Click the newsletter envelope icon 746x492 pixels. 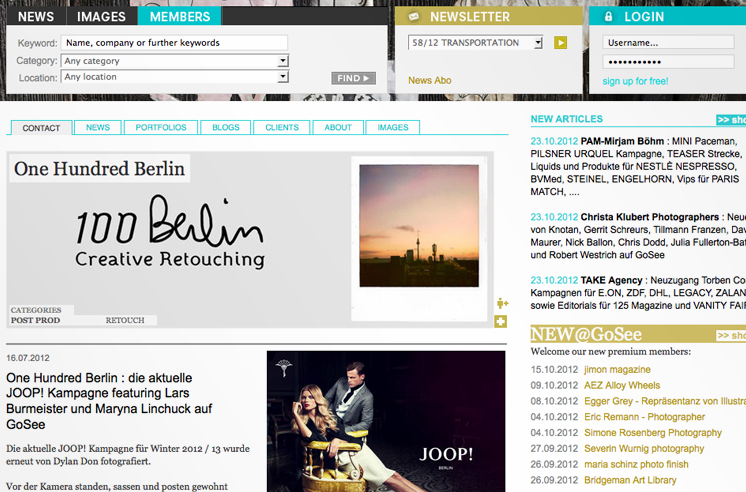click(414, 17)
